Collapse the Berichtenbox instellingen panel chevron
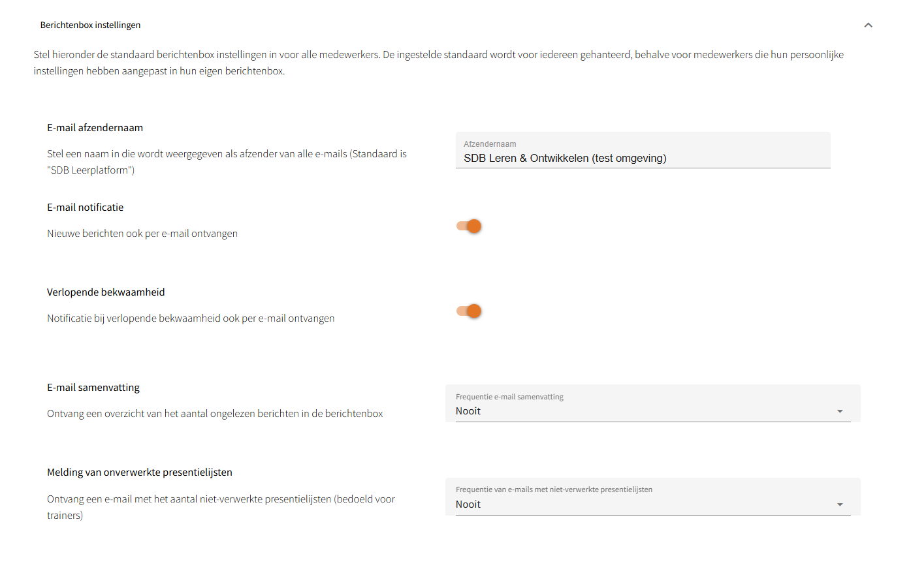Screen dimensions: 911x588 point(868,25)
